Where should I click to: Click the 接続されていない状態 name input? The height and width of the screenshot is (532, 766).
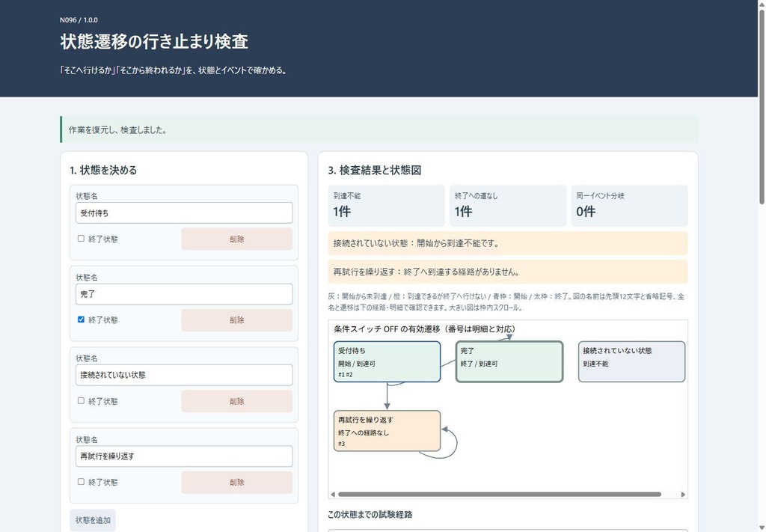click(184, 375)
